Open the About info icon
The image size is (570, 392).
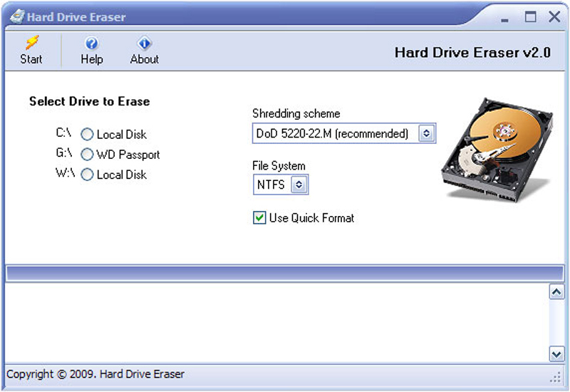point(145,43)
